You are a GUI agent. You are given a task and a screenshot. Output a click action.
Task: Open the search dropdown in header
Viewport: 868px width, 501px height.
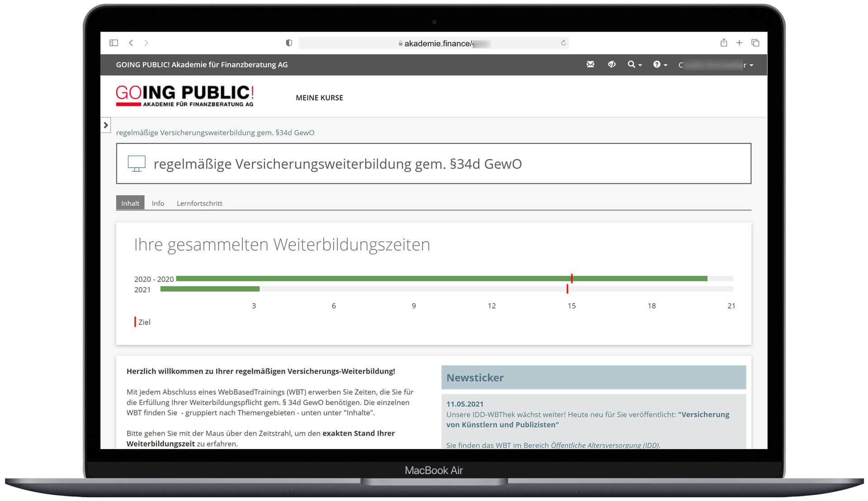pyautogui.click(x=634, y=65)
